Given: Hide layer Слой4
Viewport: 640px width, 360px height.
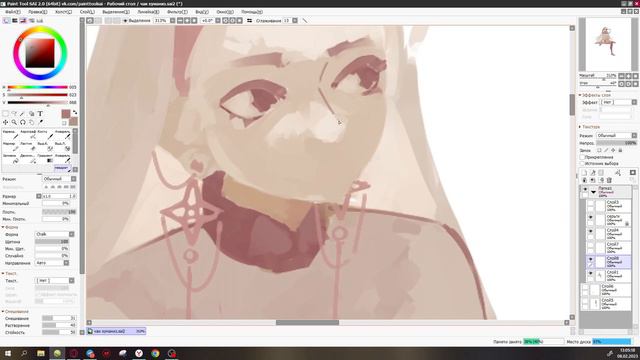Looking at the screenshot, I should 590,231.
